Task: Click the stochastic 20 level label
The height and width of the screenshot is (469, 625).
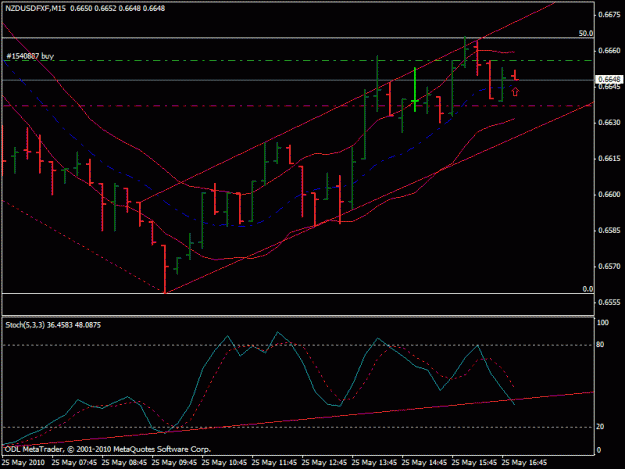Action: tap(600, 427)
